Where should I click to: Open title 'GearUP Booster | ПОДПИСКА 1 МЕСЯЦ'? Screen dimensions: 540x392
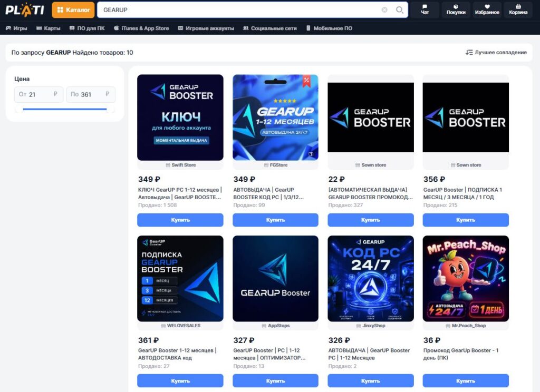[x=462, y=193]
